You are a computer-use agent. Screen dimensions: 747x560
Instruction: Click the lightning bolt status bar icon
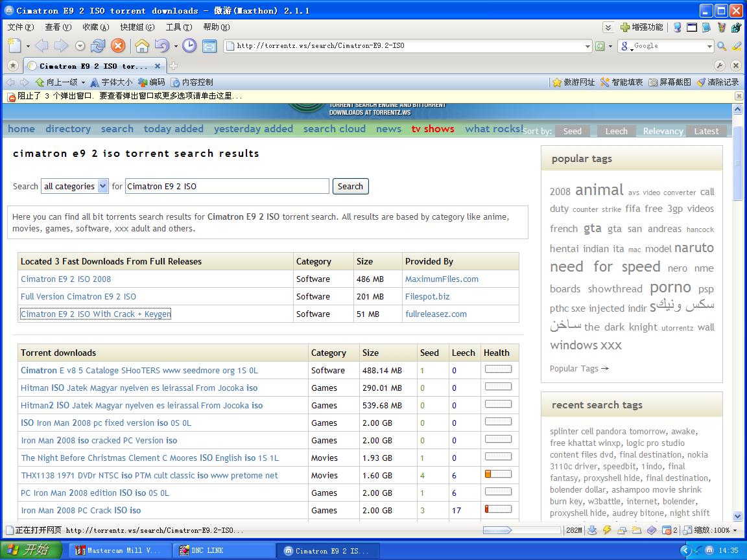tap(607, 530)
